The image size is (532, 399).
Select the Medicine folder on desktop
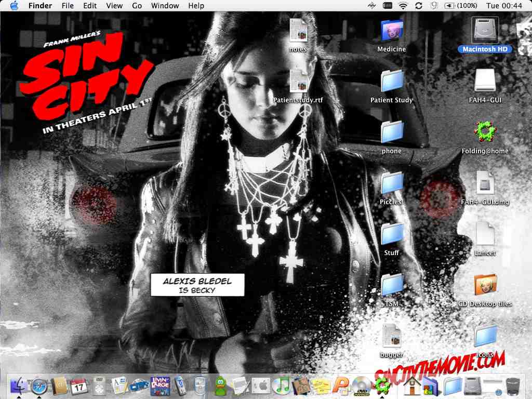[x=392, y=31]
